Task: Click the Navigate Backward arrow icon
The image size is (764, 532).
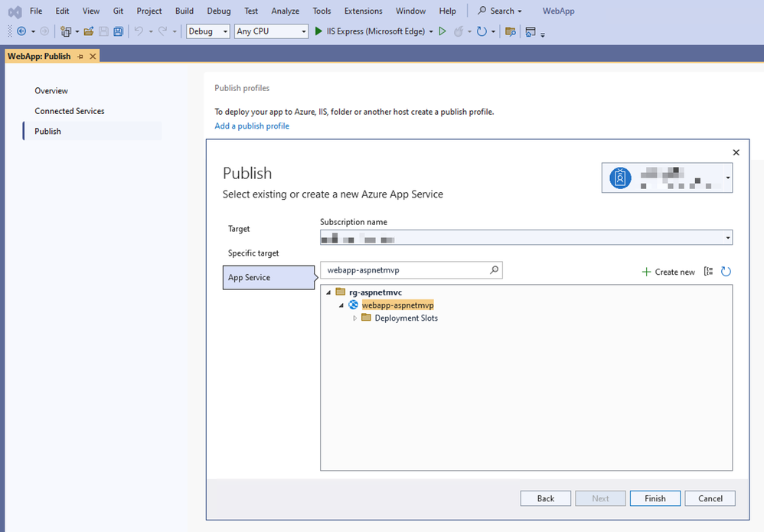Action: [21, 31]
